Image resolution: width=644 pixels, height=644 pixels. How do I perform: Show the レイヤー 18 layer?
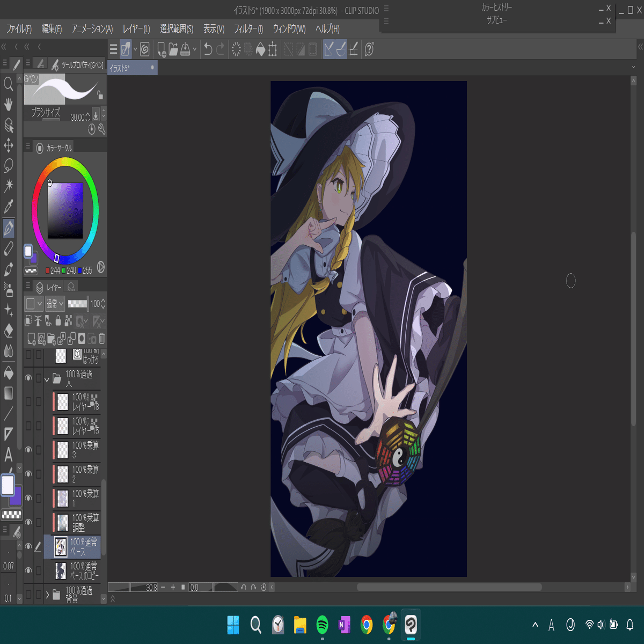(28, 401)
